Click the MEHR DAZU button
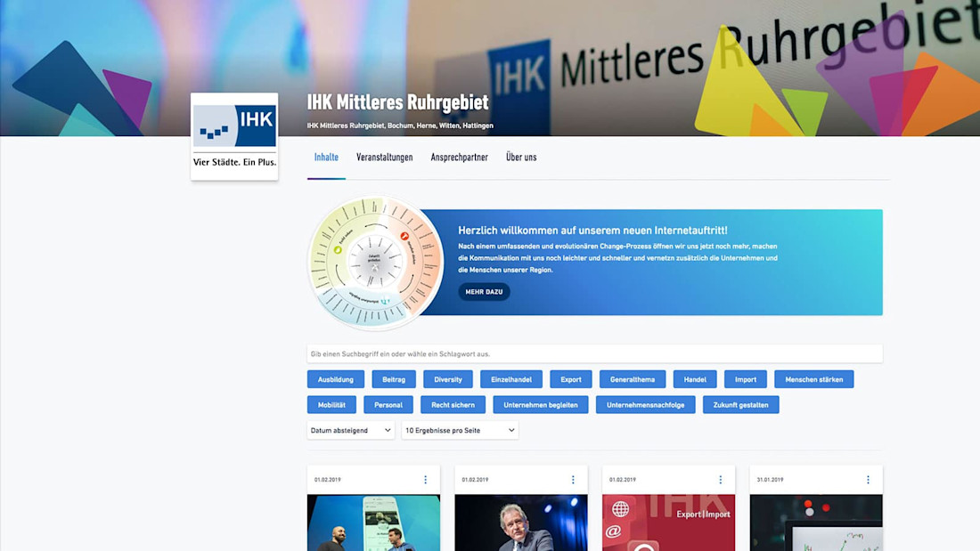This screenshot has width=980, height=551. point(484,292)
